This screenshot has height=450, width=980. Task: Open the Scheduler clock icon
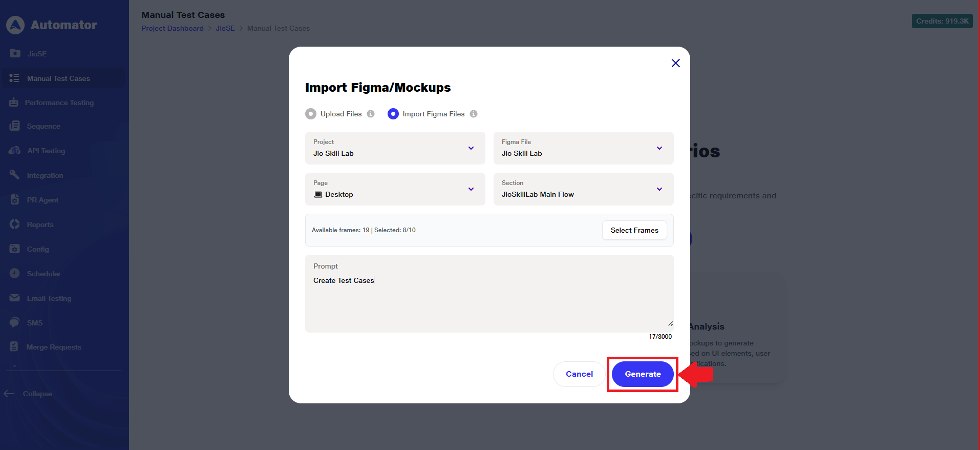click(15, 274)
